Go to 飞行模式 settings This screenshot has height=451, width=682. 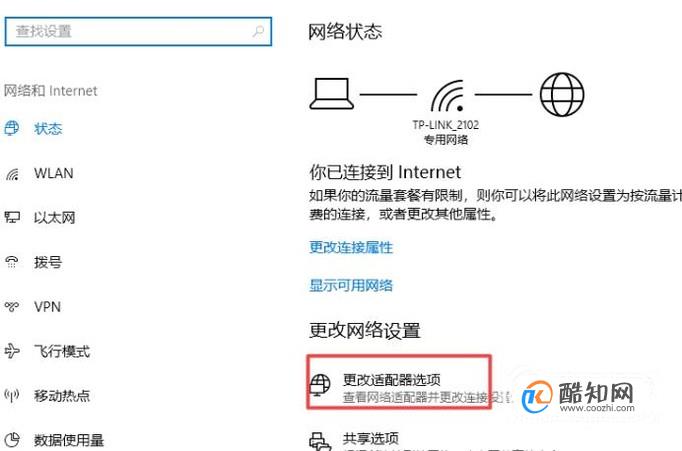[x=62, y=351]
